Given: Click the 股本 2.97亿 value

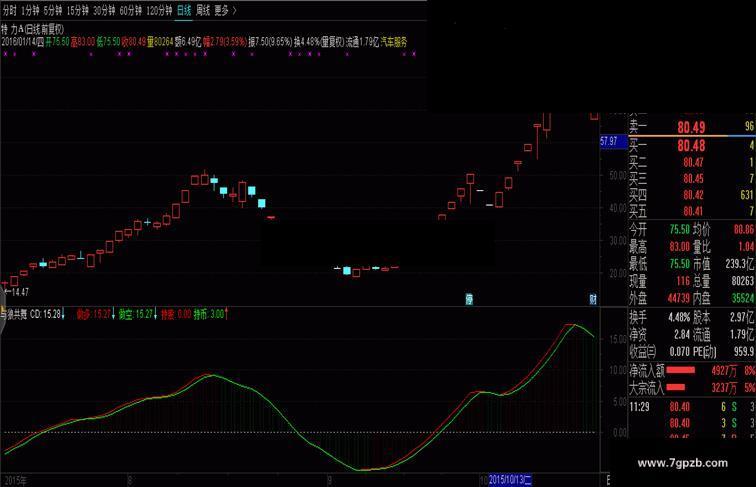Looking at the screenshot, I should click(742, 318).
